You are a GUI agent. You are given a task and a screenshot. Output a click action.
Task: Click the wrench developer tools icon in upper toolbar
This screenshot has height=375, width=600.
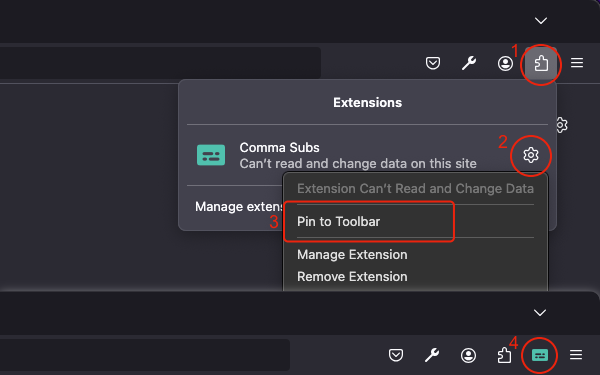pos(469,63)
